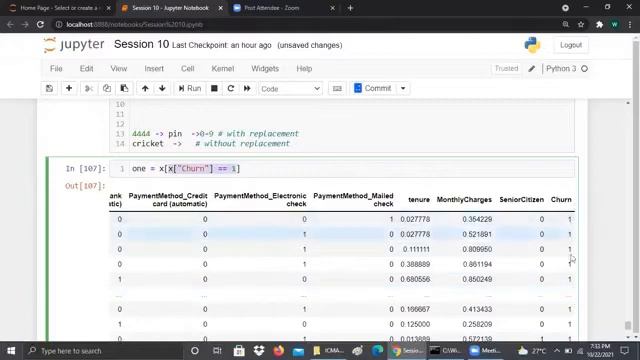The image size is (640, 360).
Task: Copy selected cells icon in toolbar
Action: click(107, 88)
